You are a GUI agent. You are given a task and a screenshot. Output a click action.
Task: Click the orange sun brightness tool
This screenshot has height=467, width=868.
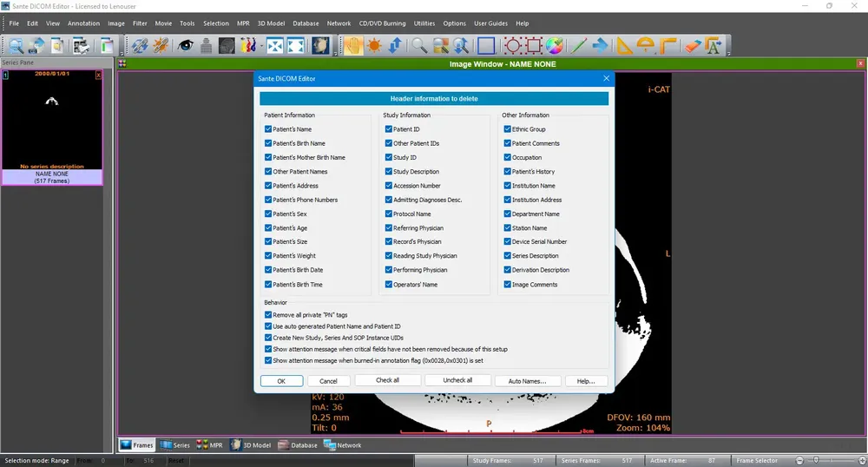(374, 45)
